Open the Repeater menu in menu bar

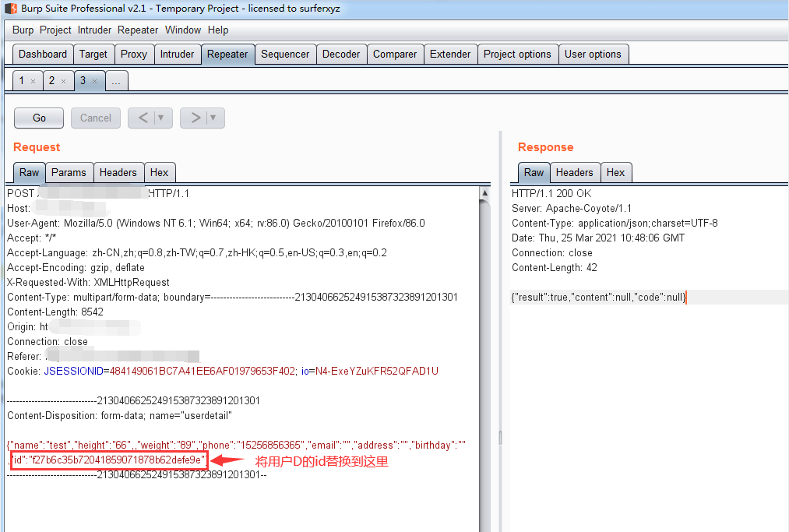click(x=138, y=30)
